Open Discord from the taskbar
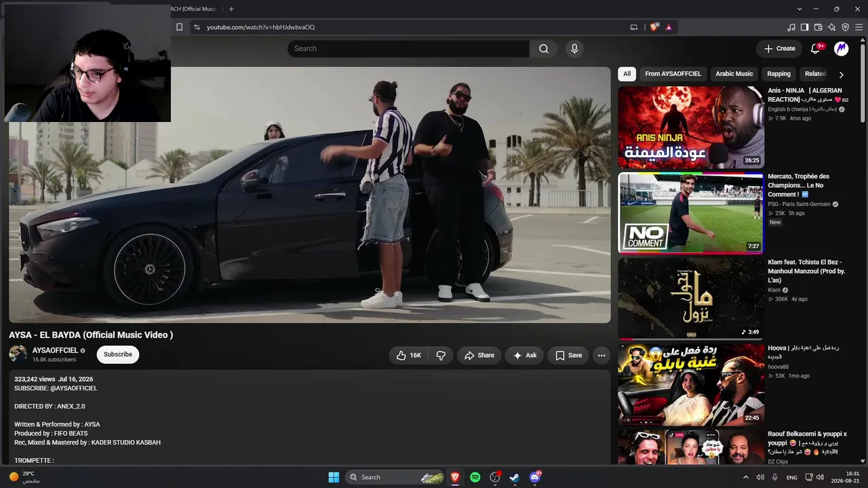 tap(535, 477)
